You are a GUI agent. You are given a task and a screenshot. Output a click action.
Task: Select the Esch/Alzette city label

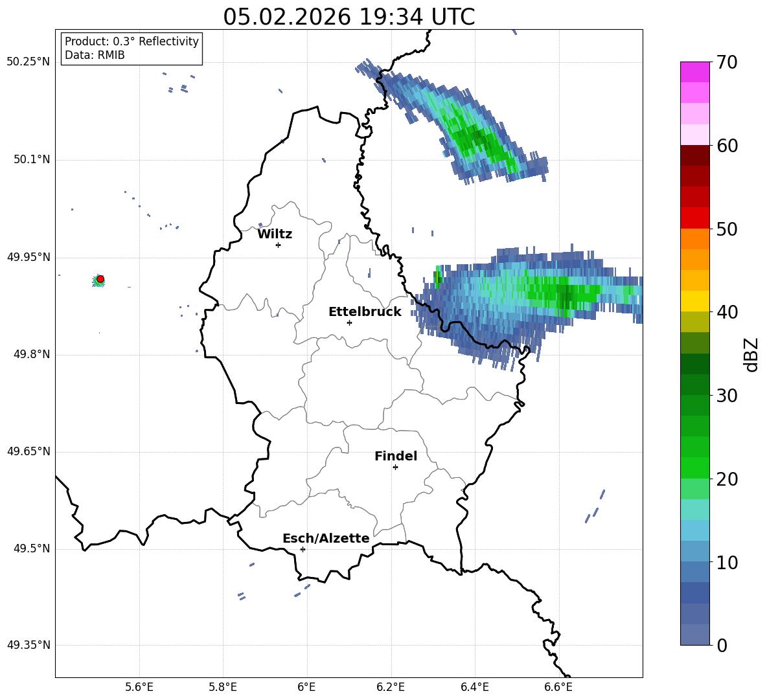[326, 538]
